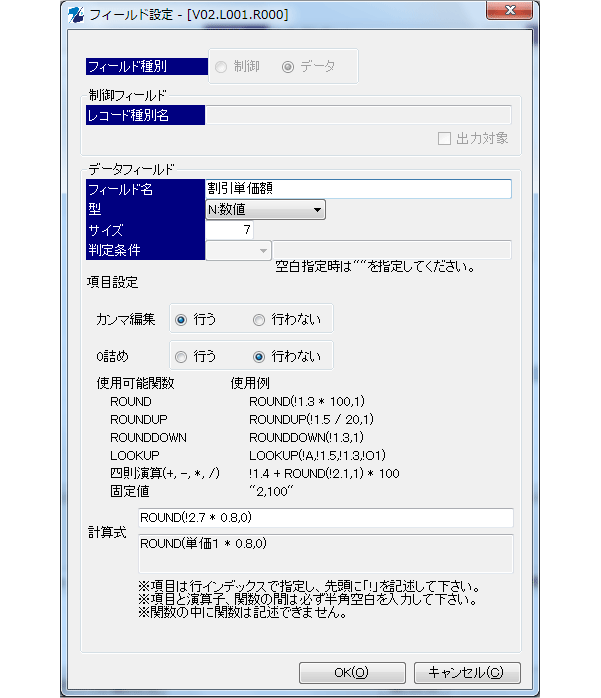Click the example ROUND(!1.3 * 100,1)
Screen dimensions: 601x698
(307, 402)
